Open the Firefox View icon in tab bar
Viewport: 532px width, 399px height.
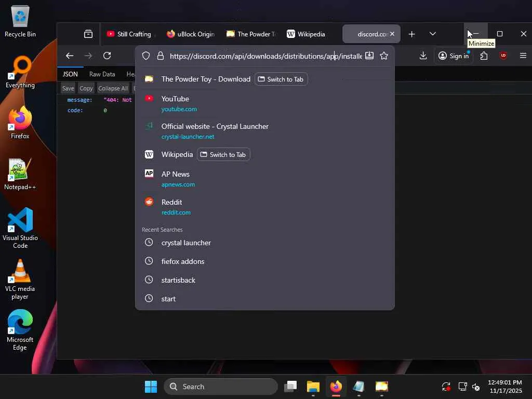[88, 34]
